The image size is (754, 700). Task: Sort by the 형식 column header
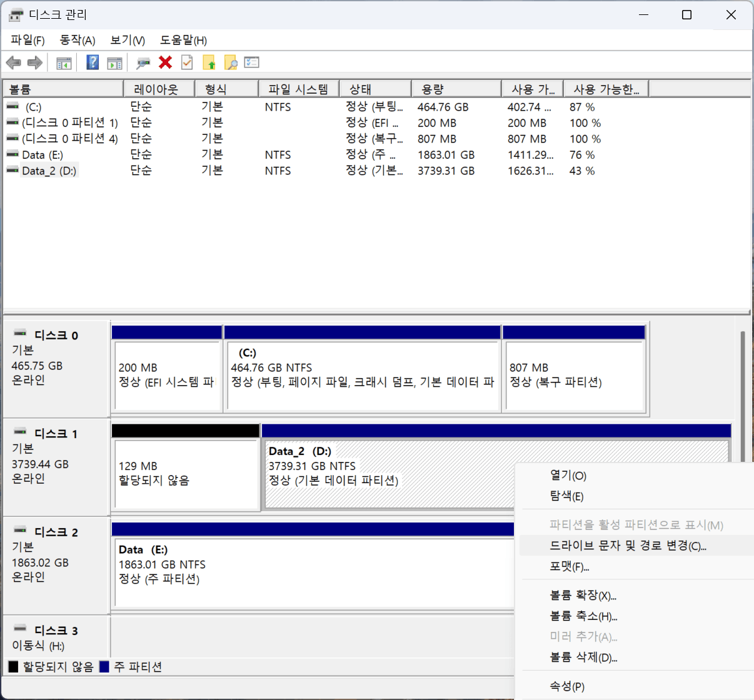click(227, 89)
